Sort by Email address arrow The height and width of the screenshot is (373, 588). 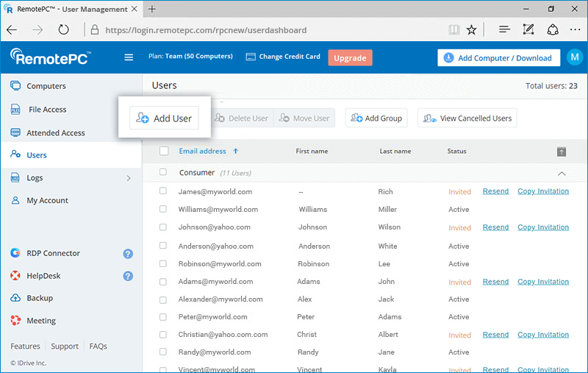[x=235, y=152]
